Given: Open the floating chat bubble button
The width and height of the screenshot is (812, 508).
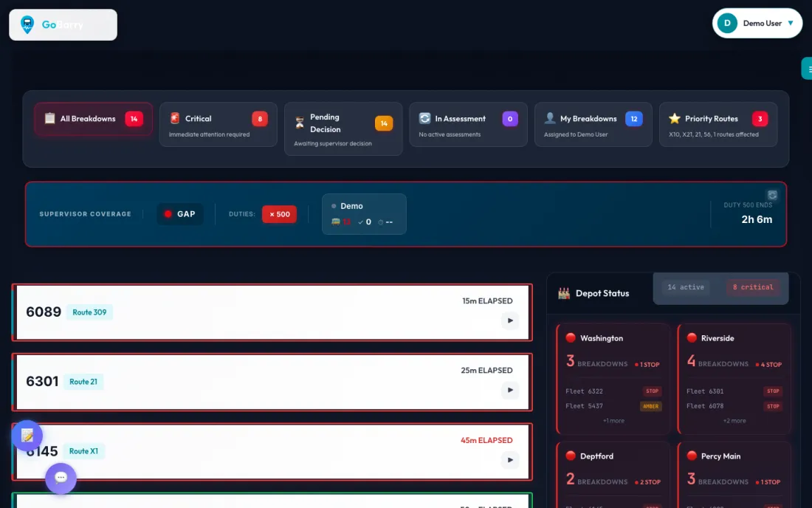Looking at the screenshot, I should pos(61,478).
